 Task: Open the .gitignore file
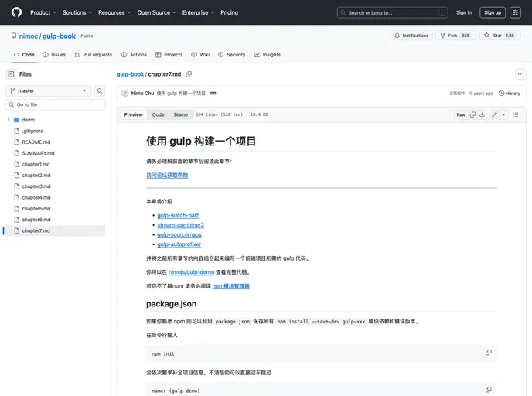point(32,131)
